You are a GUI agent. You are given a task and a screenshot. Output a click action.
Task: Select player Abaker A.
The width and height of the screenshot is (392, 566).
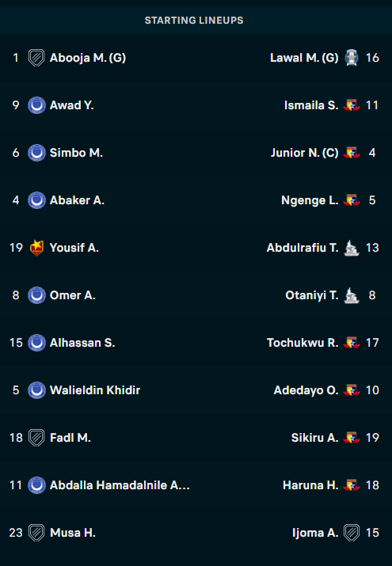coord(77,200)
